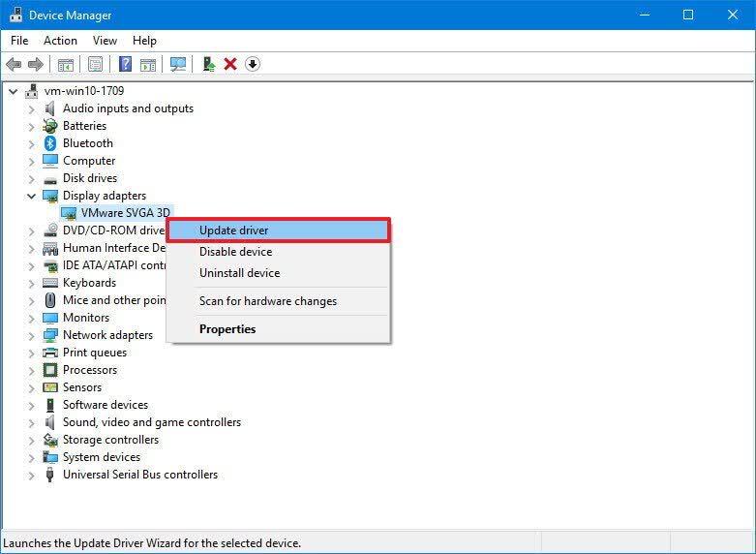Click the Forward arrow toolbar icon
Screen dimensions: 756x554
click(x=36, y=64)
